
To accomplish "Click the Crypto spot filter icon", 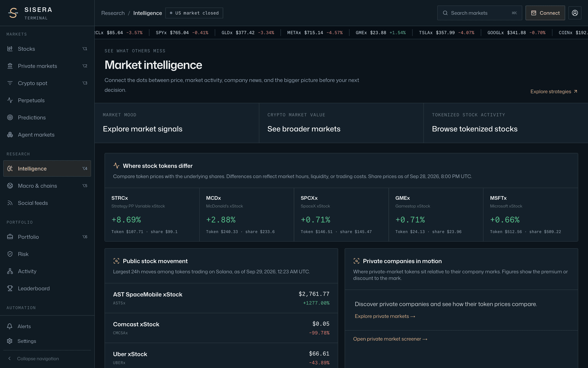I will pos(10,83).
